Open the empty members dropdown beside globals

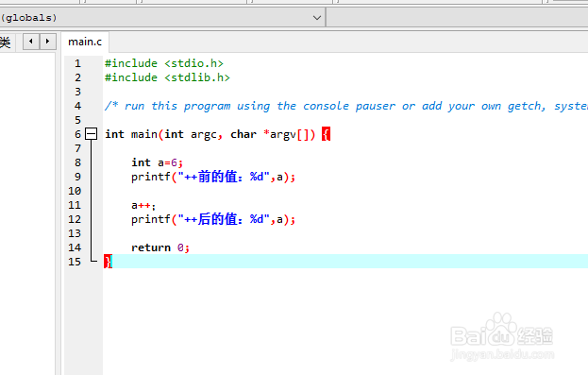tap(458, 18)
